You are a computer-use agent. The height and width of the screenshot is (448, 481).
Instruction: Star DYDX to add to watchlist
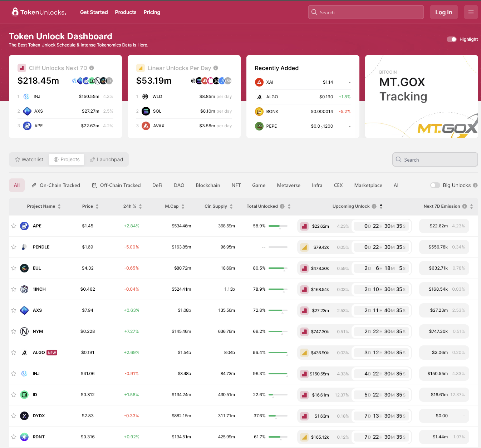pyautogui.click(x=14, y=416)
